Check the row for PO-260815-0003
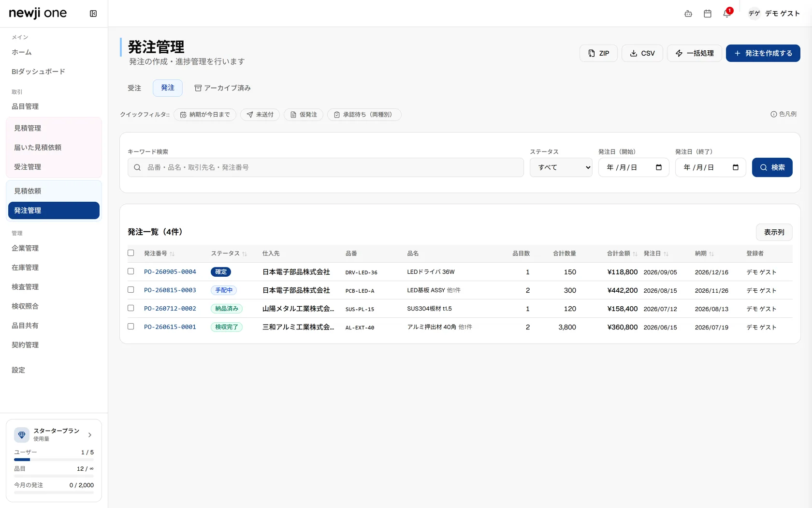812x508 pixels. point(130,290)
